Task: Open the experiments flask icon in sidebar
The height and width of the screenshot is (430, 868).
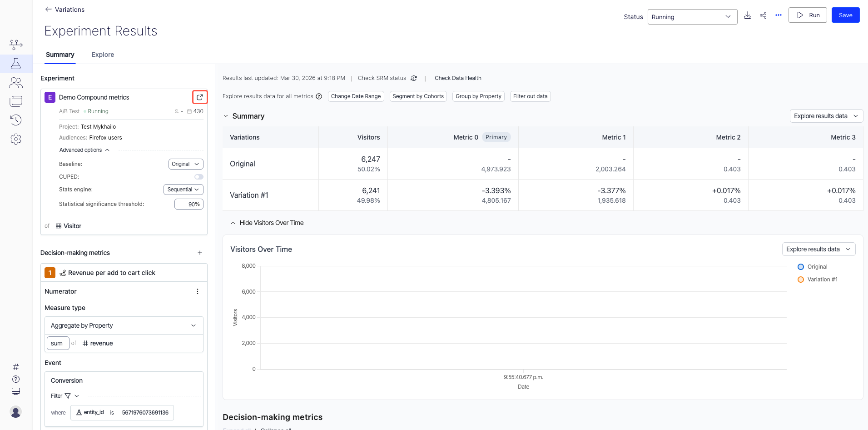Action: (16, 64)
